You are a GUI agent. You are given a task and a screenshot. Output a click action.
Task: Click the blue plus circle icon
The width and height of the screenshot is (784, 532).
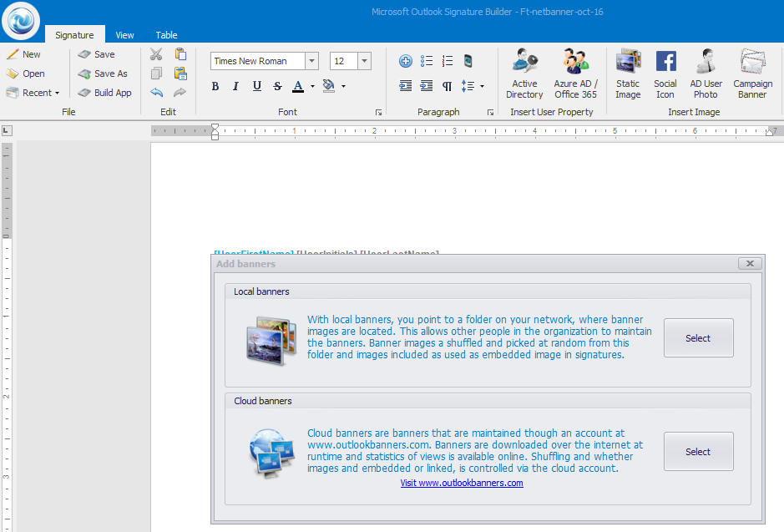tap(406, 61)
